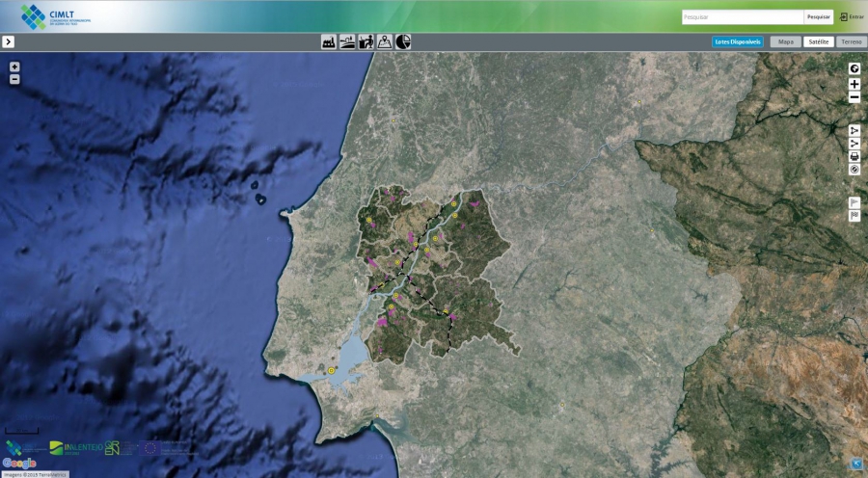The image size is (868, 478).
Task: Click the Entrar login link
Action: tap(852, 17)
